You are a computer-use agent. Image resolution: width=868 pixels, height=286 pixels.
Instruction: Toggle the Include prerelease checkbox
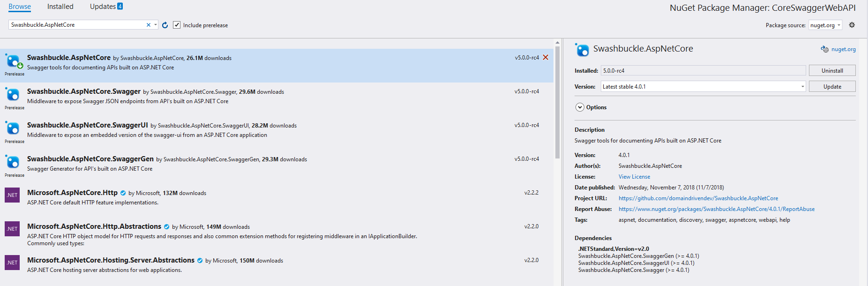(x=177, y=25)
